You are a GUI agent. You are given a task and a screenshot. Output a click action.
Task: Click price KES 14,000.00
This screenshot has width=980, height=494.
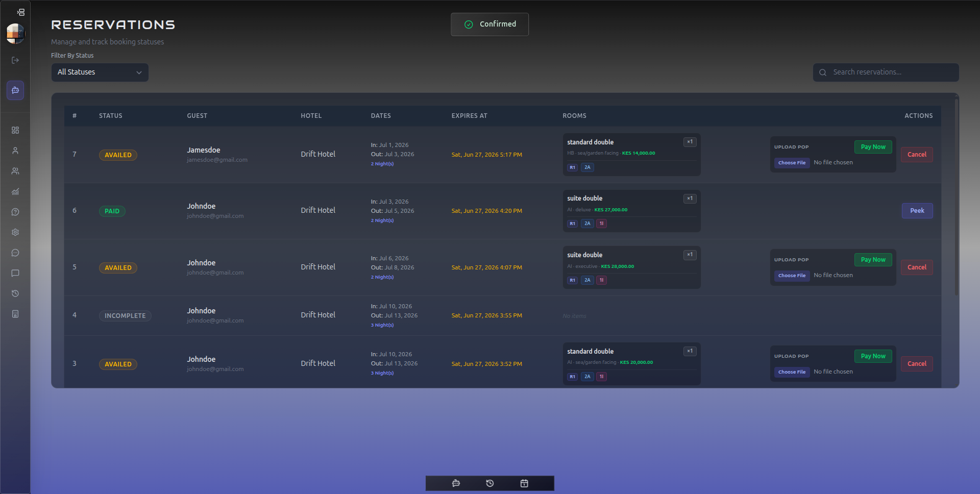pos(639,153)
